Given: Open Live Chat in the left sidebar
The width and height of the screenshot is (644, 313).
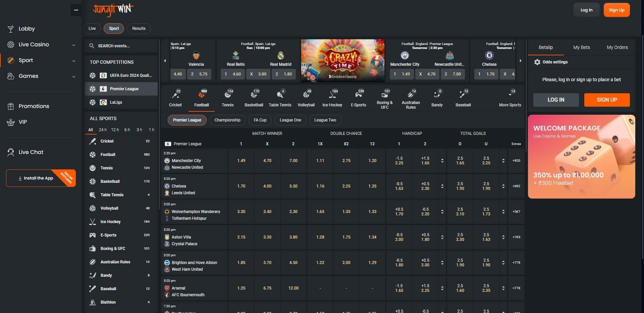Looking at the screenshot, I should coord(31,152).
